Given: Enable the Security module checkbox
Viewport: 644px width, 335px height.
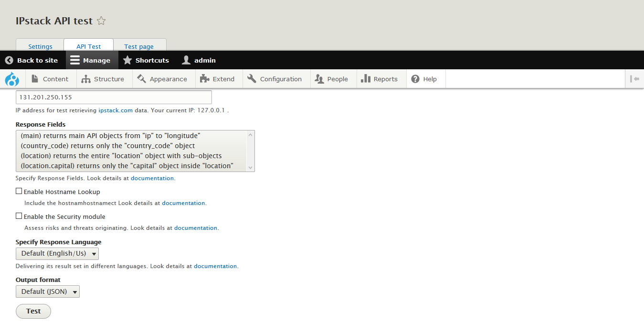Looking at the screenshot, I should (x=19, y=216).
